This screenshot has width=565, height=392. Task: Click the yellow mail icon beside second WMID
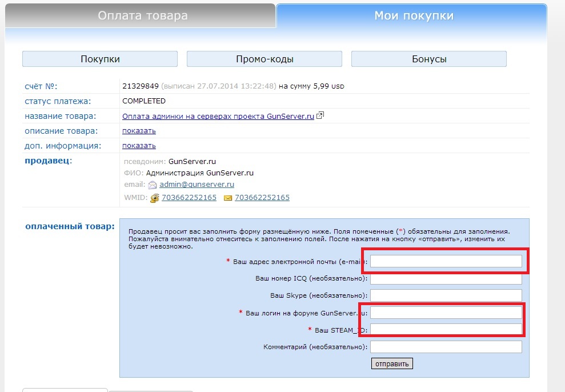coord(228,198)
